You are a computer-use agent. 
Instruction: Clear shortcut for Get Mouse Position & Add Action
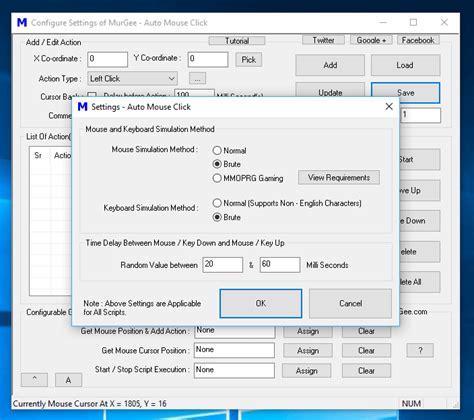tap(366, 331)
